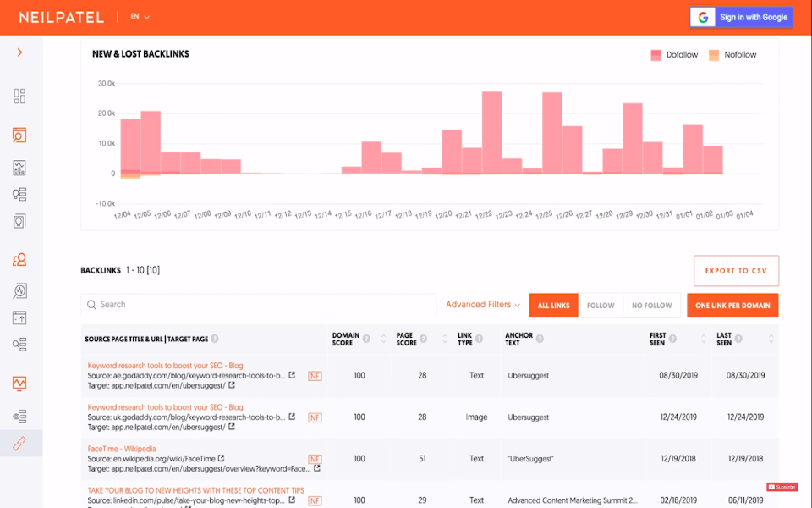This screenshot has width=812, height=508.
Task: Open the FaceTime - Wikipedia link
Action: 122,449
